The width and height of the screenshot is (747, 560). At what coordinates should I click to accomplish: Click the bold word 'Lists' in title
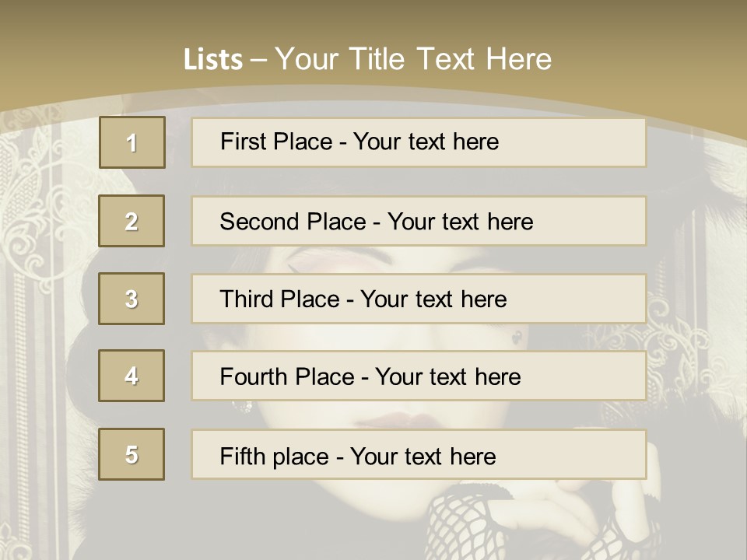tap(212, 60)
